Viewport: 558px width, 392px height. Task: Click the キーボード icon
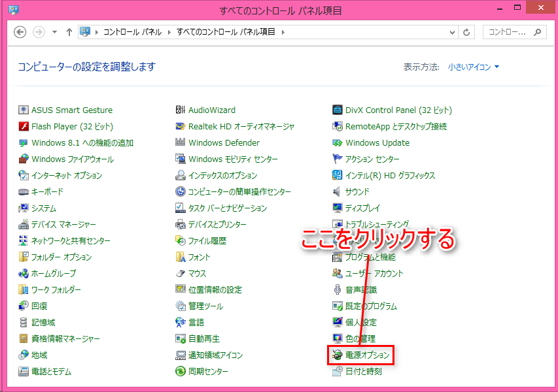coord(24,192)
